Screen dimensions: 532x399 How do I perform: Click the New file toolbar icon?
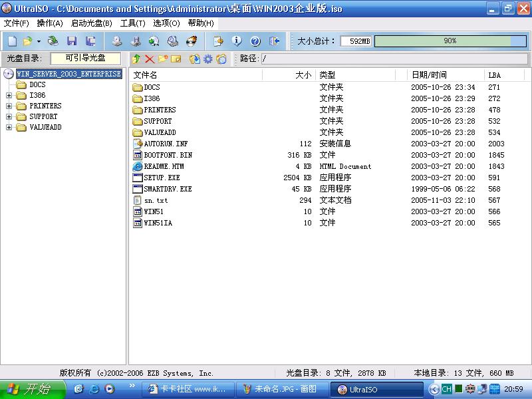pos(12,41)
